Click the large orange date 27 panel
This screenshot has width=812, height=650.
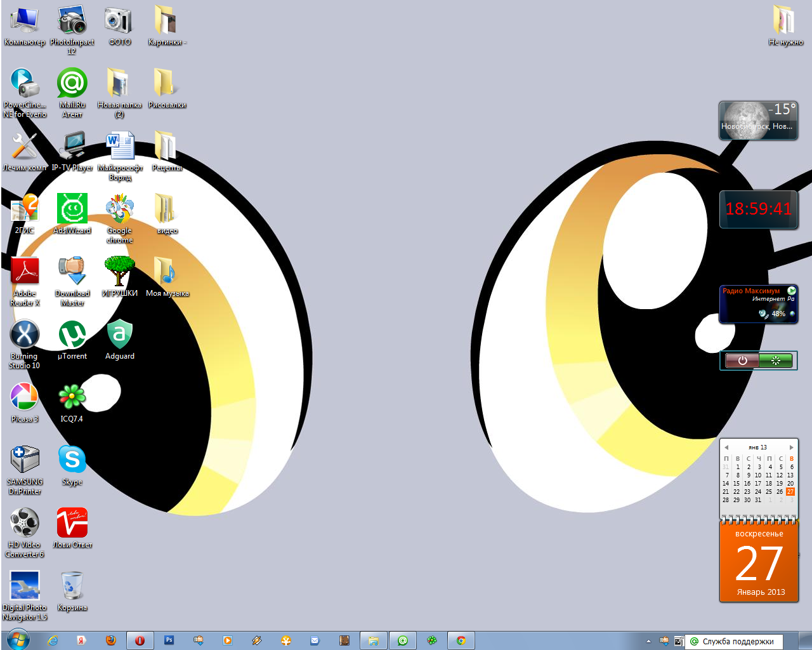pos(759,561)
